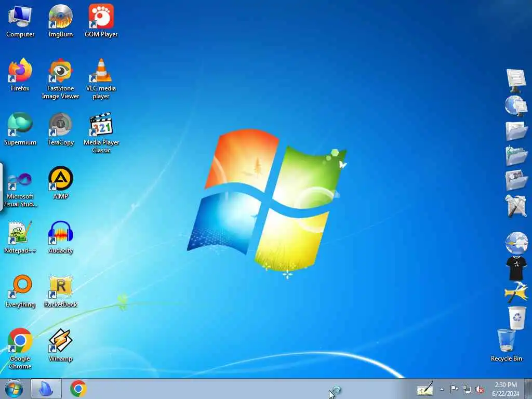Screen dimensions: 532x399
Task: Open the crossed tools box icon in dock
Action: pos(516,206)
